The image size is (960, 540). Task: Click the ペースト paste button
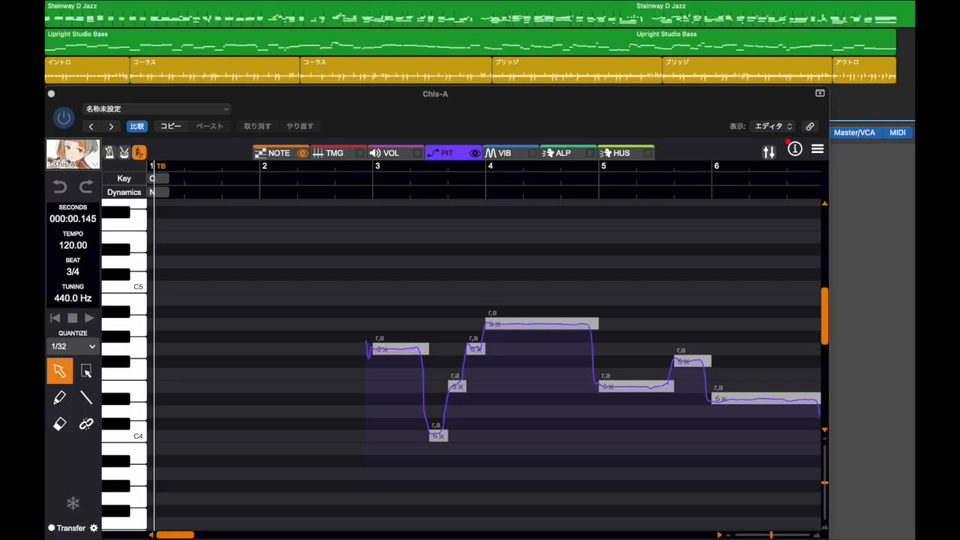209,127
